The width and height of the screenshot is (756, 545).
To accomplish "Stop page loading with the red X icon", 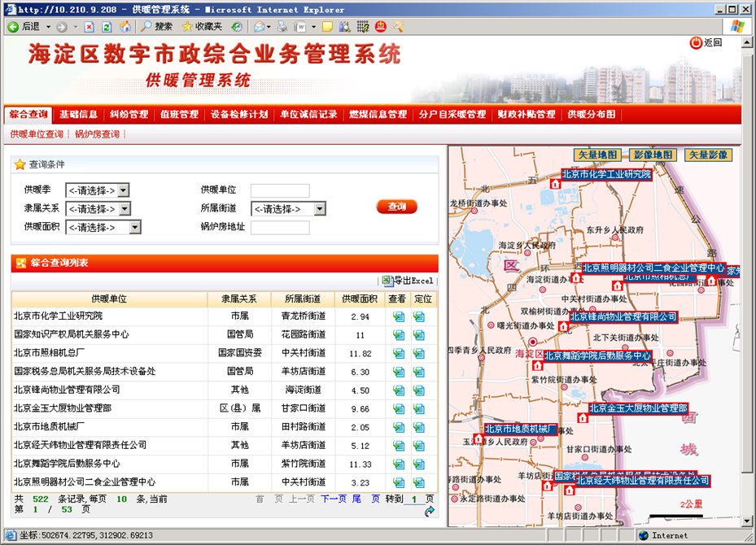I will click(90, 27).
